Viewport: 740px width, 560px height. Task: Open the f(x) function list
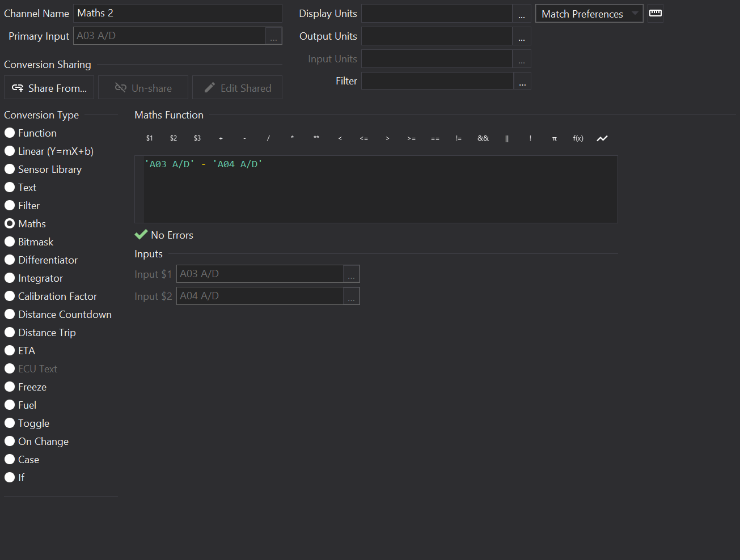[578, 138]
